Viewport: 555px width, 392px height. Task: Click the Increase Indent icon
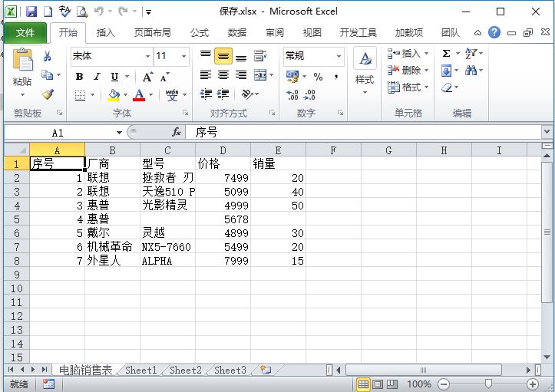tap(223, 94)
